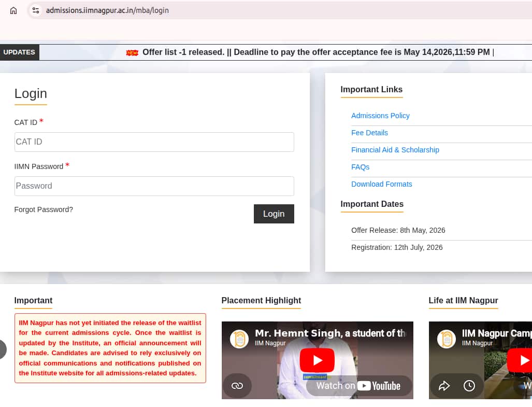Click the Placement Highlight heading
Screen dimensions: 532x407
[261, 300]
